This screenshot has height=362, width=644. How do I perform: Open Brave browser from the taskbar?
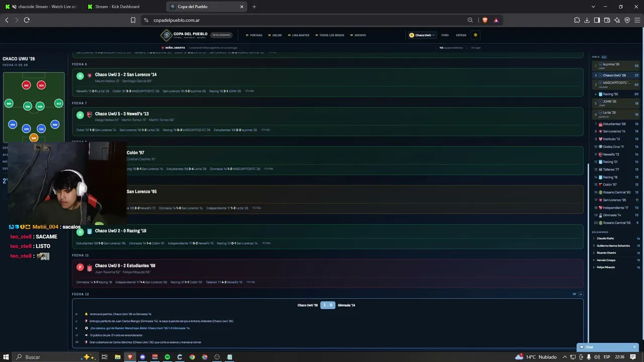[x=130, y=357]
